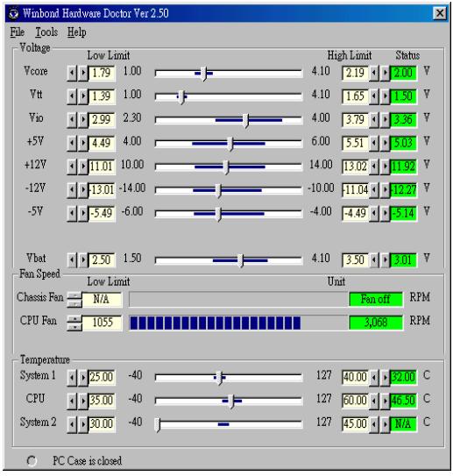Decrease System 2 temperature high limit with left arrow
453x476 pixels.
(374, 424)
